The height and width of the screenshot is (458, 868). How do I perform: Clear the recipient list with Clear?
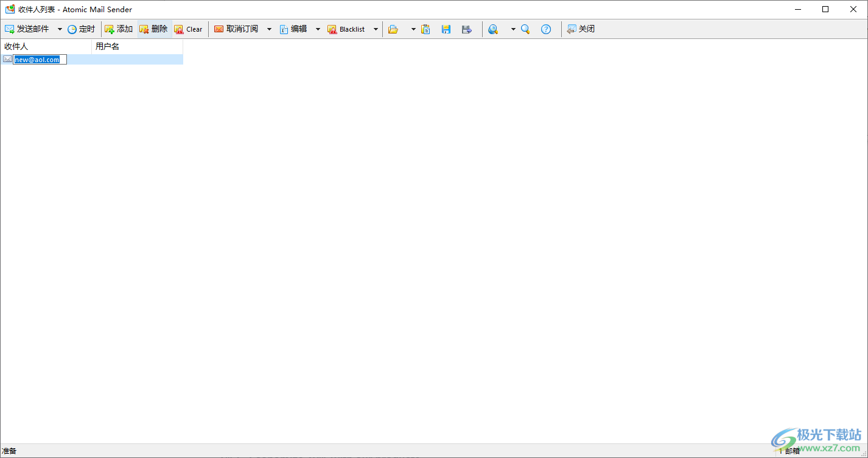tap(188, 29)
